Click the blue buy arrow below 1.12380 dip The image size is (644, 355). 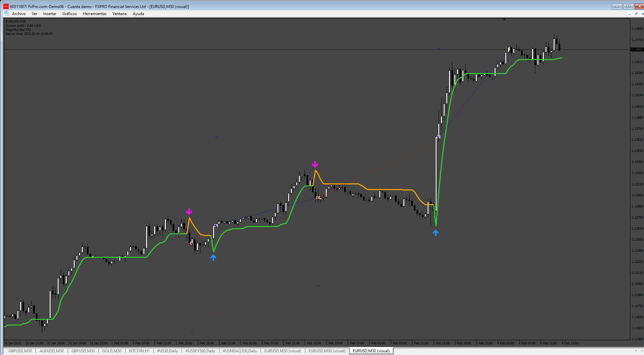(213, 257)
